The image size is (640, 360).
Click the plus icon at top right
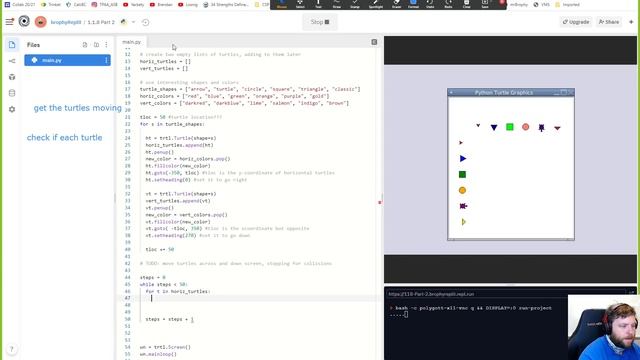(x=631, y=22)
